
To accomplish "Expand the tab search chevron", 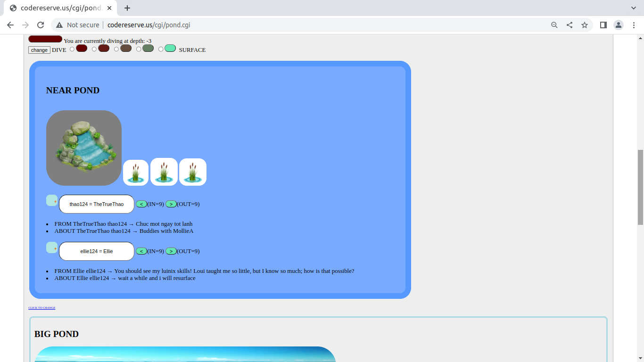I will [634, 8].
